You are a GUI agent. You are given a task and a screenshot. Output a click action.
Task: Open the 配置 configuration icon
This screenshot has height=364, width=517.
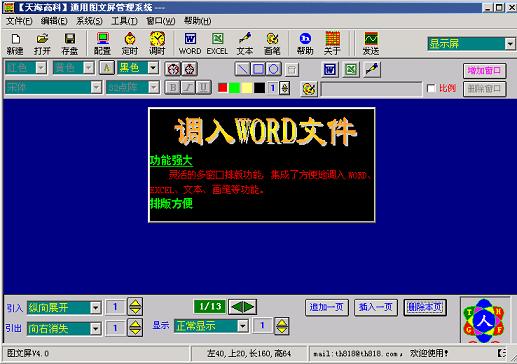[102, 44]
